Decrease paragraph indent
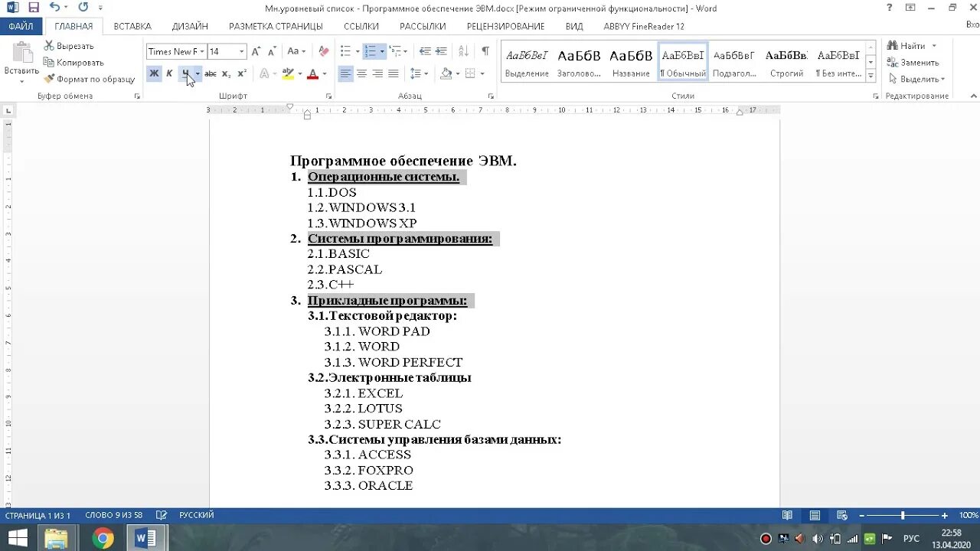This screenshot has height=551, width=980. click(425, 51)
